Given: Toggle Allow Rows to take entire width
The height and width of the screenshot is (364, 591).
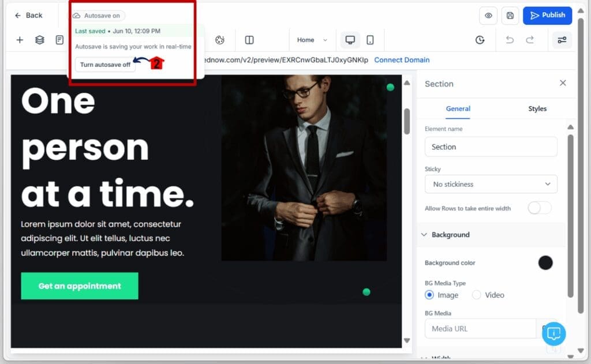Looking at the screenshot, I should pos(540,208).
